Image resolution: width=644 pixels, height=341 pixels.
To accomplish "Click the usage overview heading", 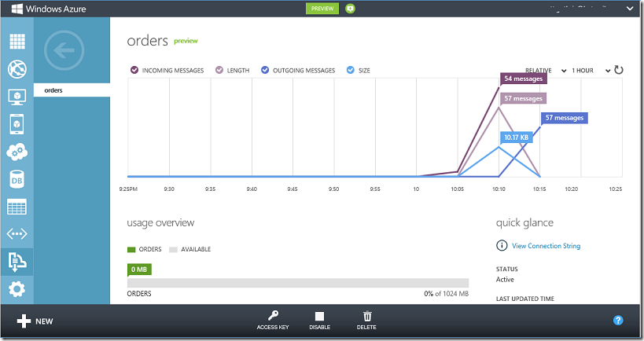I will tap(160, 223).
